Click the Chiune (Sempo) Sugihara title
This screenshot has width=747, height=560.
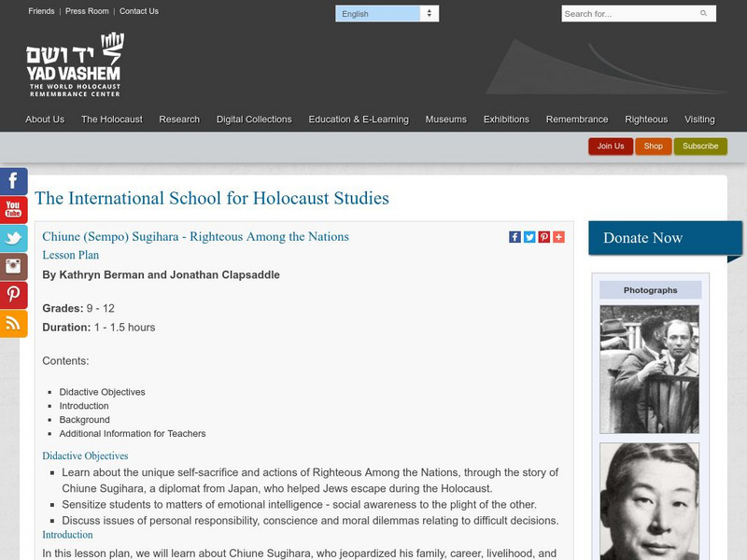tap(195, 237)
